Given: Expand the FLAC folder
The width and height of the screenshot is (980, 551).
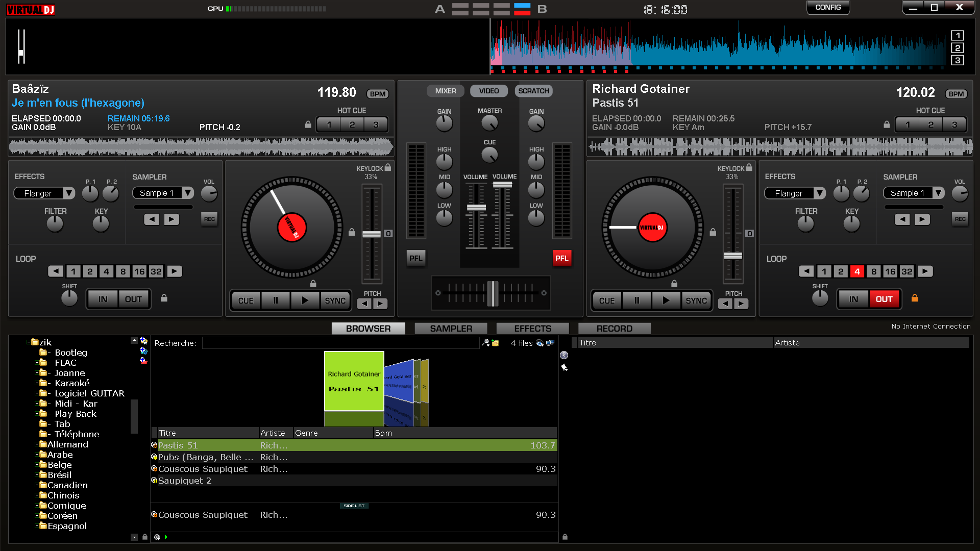Looking at the screenshot, I should (37, 363).
